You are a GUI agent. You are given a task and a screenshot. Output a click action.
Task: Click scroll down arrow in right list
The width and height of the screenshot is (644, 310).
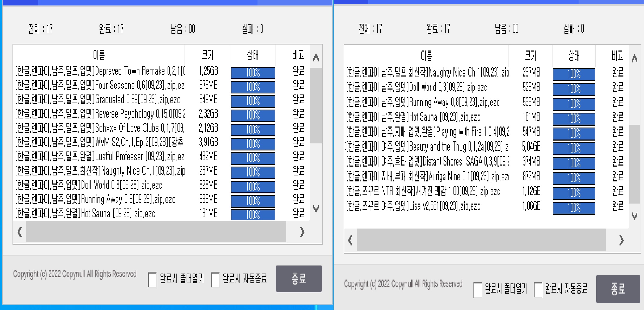635,216
